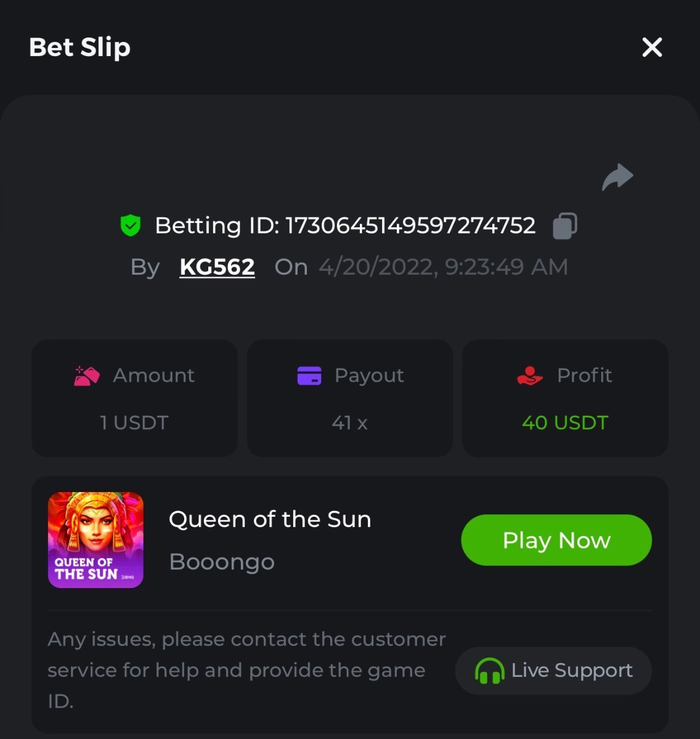Click the bet date and time text
Screen dimensions: 700x739
pos(443,267)
